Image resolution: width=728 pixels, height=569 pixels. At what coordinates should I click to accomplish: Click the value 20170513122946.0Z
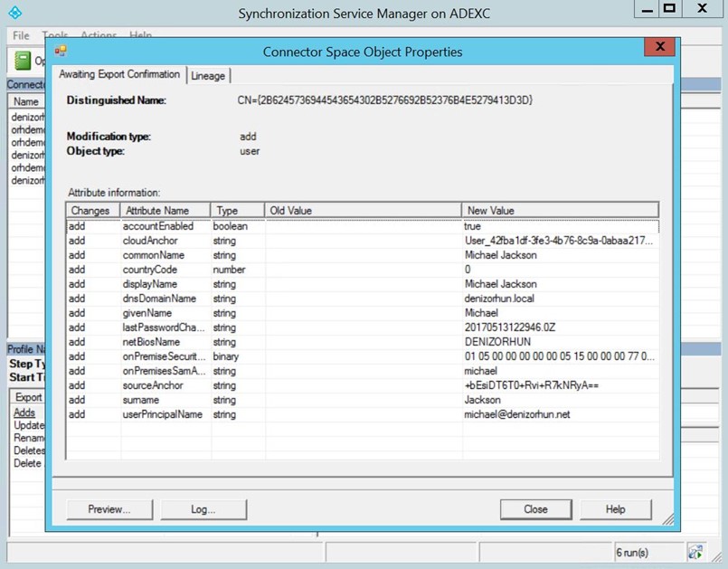tap(510, 327)
